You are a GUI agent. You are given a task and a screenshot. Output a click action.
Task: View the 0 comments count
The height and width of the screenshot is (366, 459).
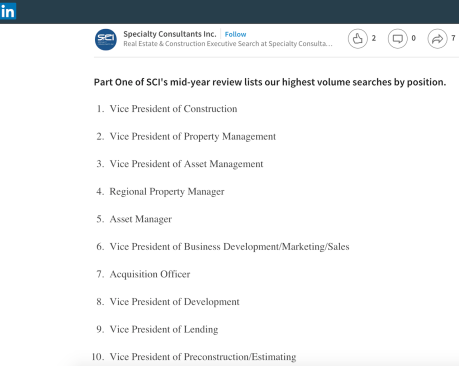[x=413, y=38]
